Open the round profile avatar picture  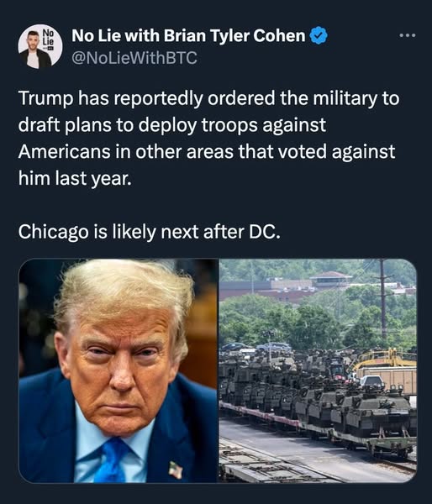point(40,46)
